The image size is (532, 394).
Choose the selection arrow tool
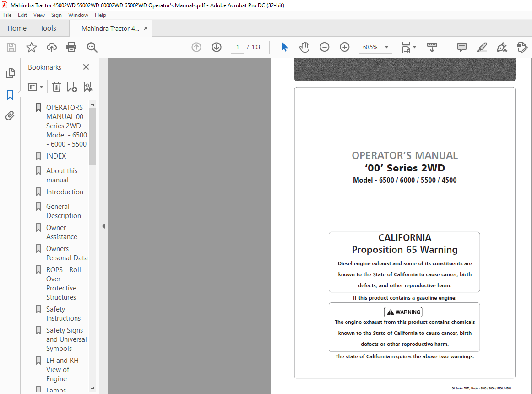pyautogui.click(x=284, y=47)
